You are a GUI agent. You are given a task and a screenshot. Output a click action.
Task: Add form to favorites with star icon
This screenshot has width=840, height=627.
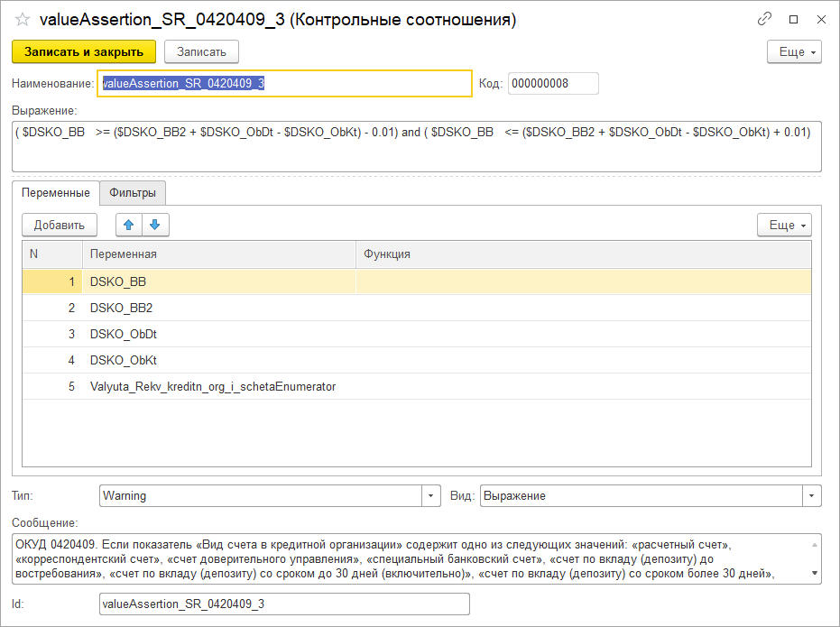pyautogui.click(x=23, y=20)
